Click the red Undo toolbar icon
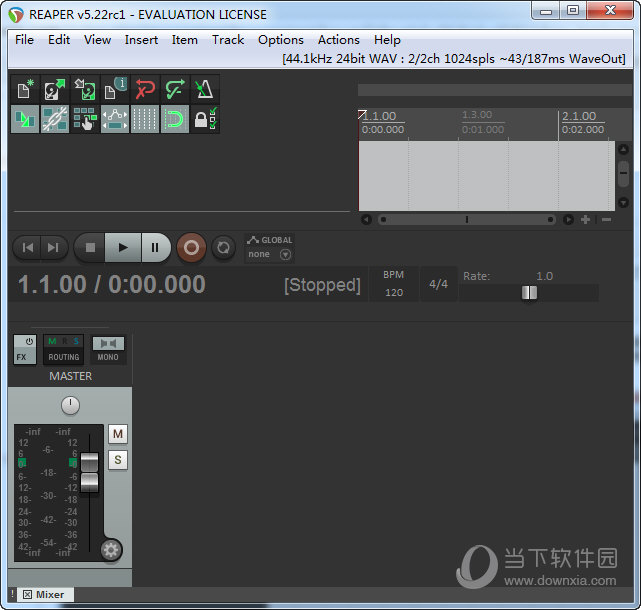This screenshot has width=641, height=610. point(145,89)
